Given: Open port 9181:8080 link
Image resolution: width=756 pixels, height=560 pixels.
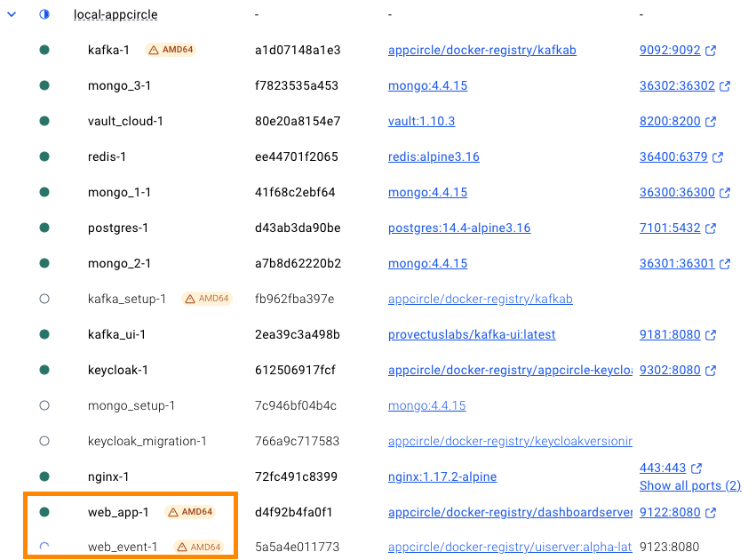Looking at the screenshot, I should 670,334.
